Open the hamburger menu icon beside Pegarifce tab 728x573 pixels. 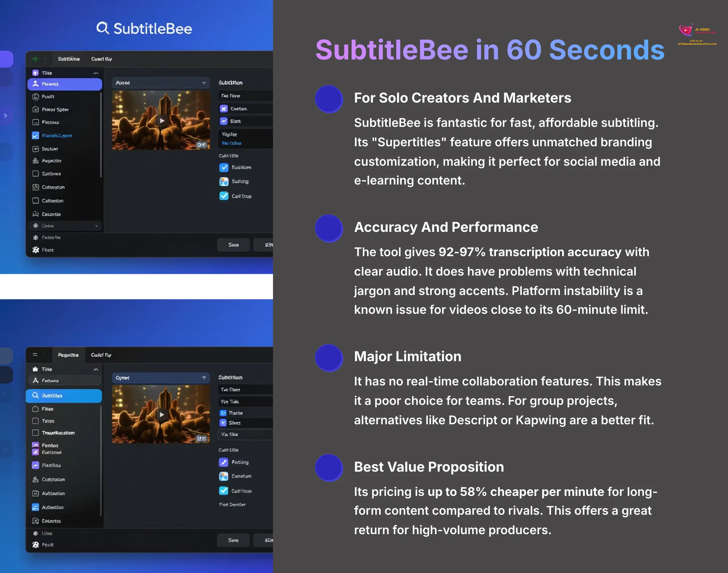click(35, 354)
